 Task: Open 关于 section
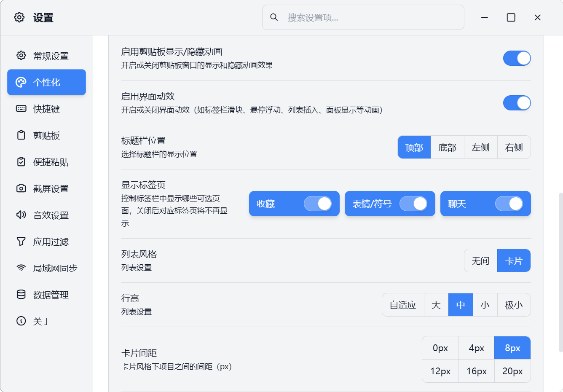pos(46,321)
